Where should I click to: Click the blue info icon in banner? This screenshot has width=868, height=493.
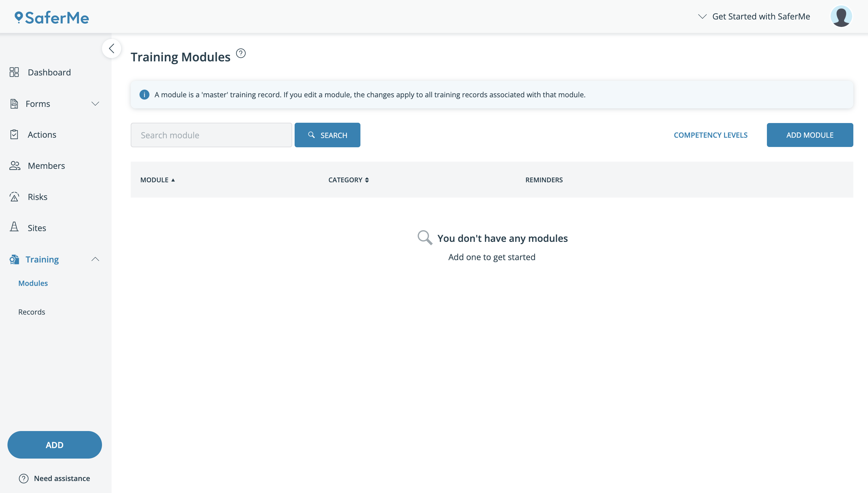pos(144,95)
